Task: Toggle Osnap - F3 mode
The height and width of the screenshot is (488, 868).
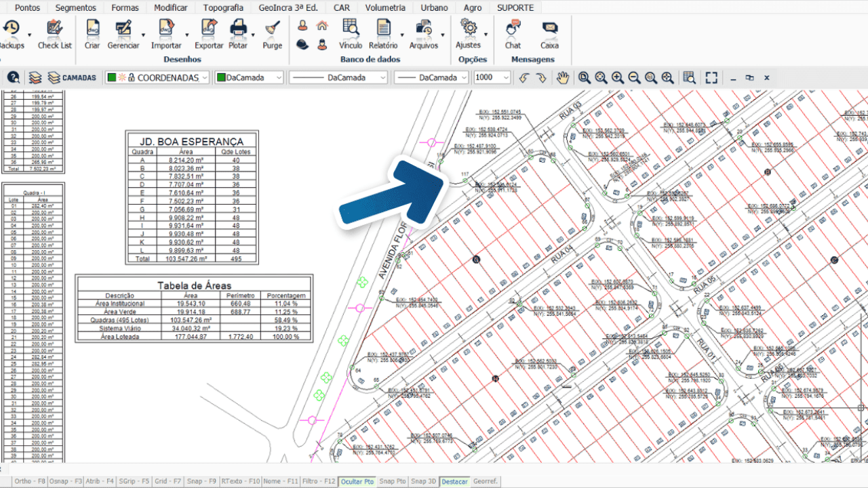Action: pos(66,481)
